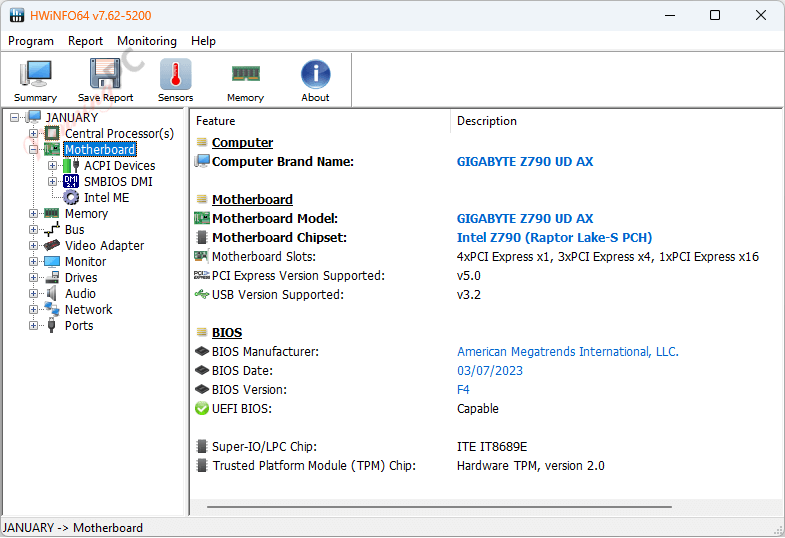Click the PCI Express Version Supported icon
The height and width of the screenshot is (538, 785).
point(202,275)
